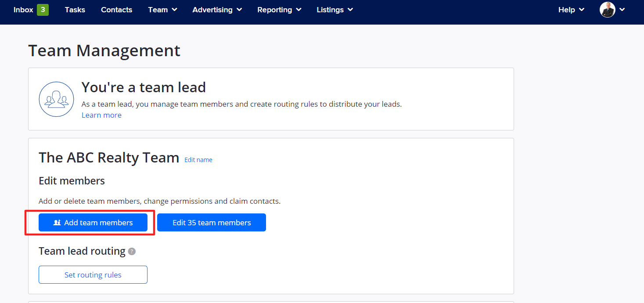Click the Team Management page title
This screenshot has height=303, width=644.
tap(104, 51)
